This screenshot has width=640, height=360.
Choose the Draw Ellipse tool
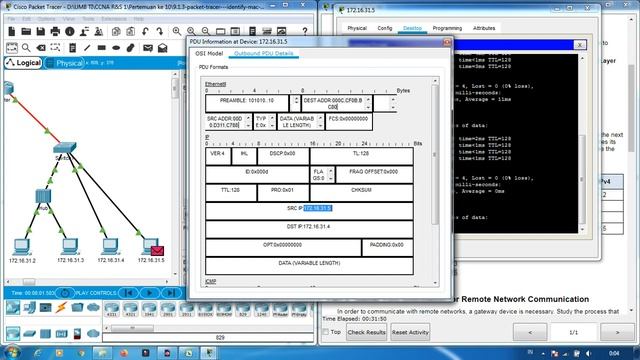point(116,48)
